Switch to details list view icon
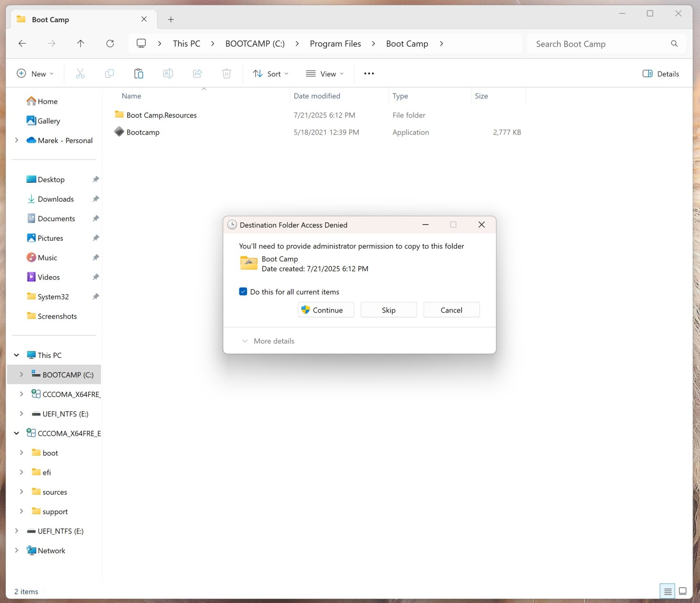 [x=667, y=591]
